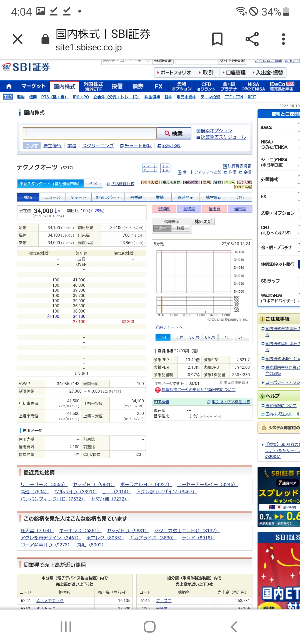
Task: Select 投信 in the main navigation
Action: pyautogui.click(x=117, y=86)
